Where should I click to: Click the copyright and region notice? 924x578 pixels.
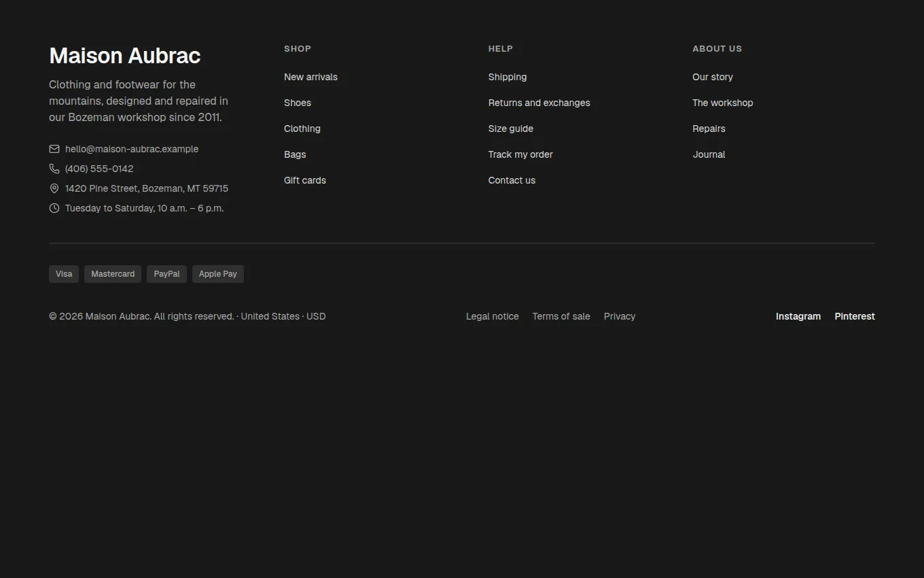click(188, 316)
